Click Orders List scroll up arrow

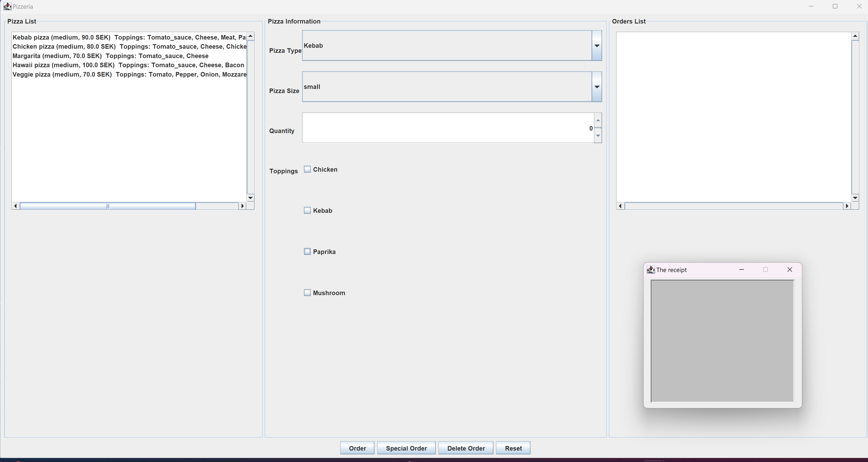(855, 36)
